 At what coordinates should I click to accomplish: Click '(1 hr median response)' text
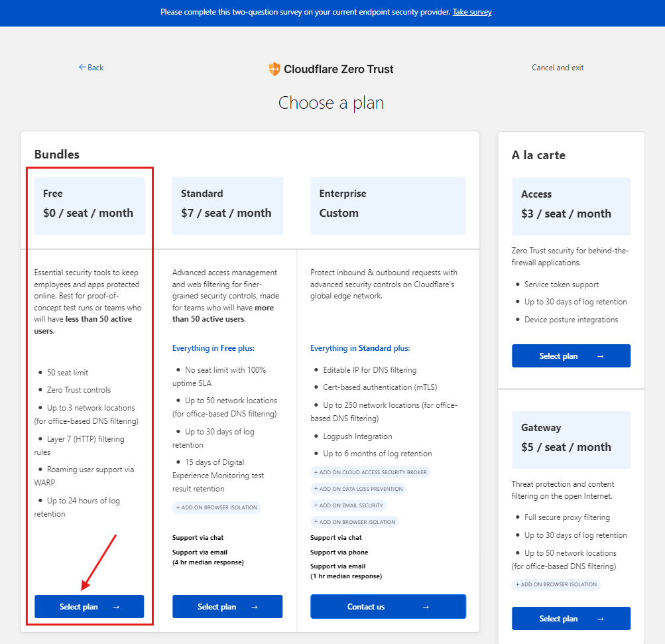pos(346,576)
